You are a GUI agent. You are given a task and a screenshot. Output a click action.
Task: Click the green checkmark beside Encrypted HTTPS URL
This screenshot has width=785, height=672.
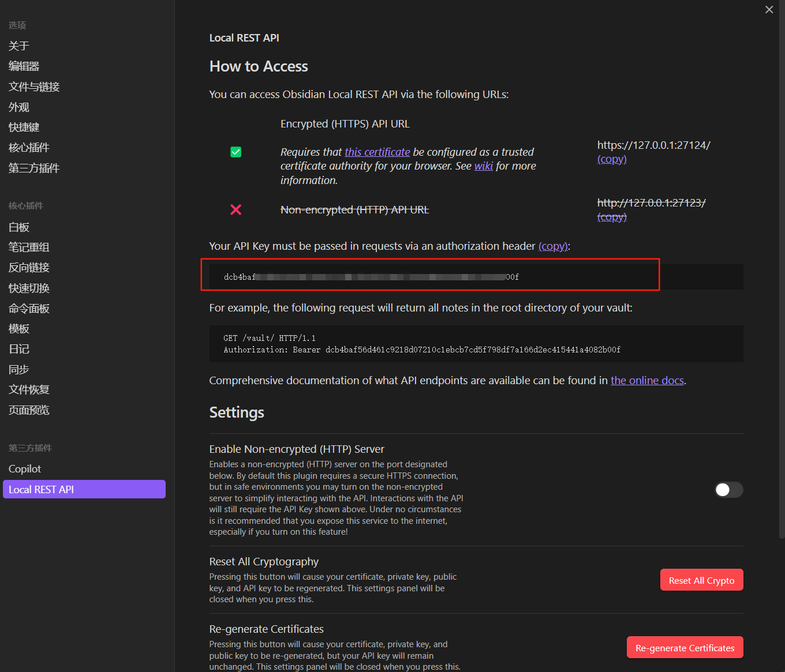point(235,152)
